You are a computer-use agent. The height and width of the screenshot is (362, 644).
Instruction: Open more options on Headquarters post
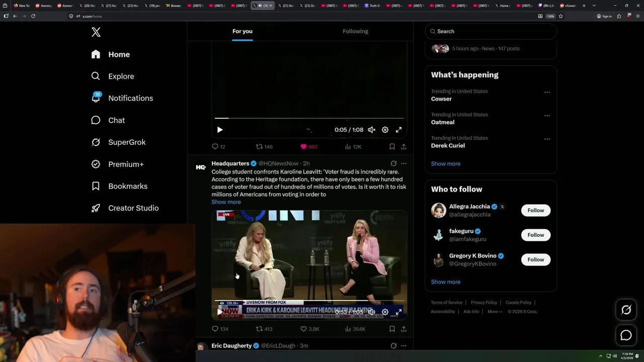click(x=404, y=163)
